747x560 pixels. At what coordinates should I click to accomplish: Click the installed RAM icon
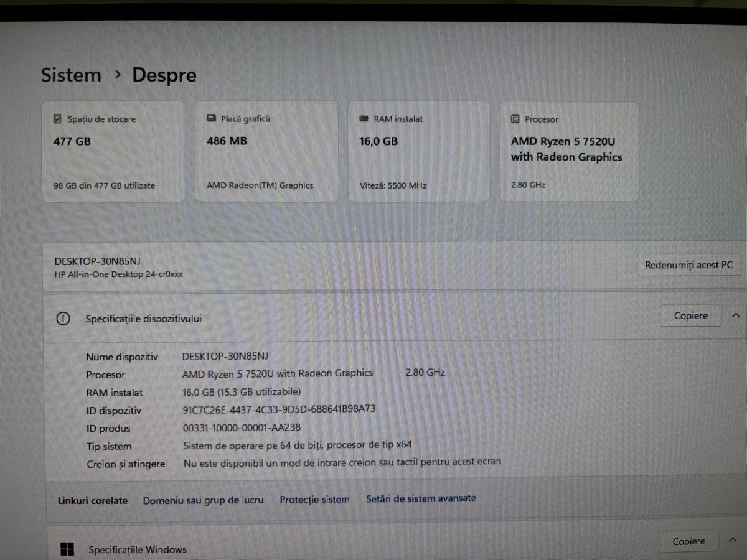click(x=364, y=119)
